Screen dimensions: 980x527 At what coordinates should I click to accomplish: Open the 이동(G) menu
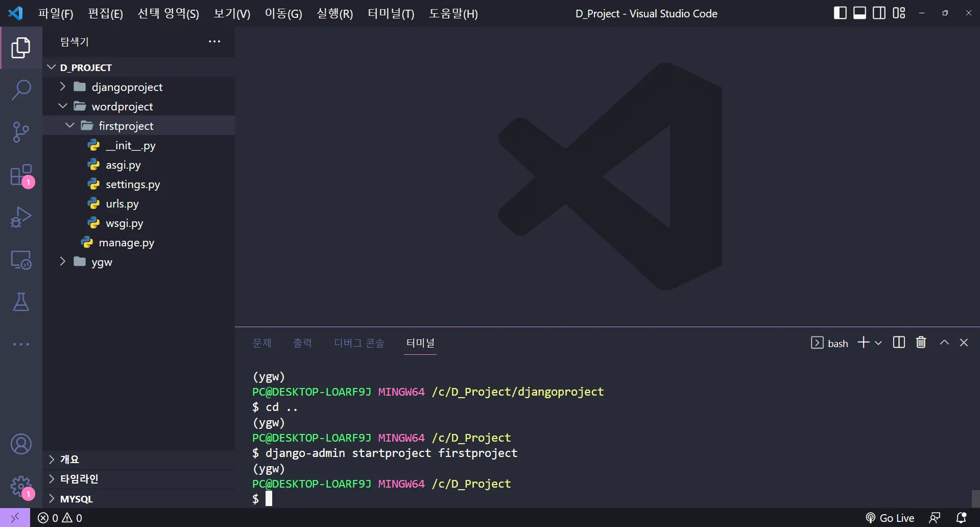283,13
